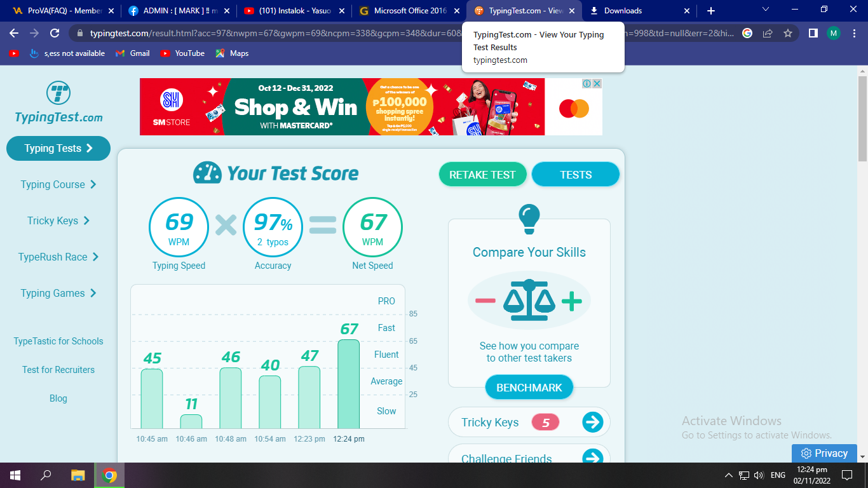Viewport: 868px width, 488px height.
Task: Open the volume control in system tray
Action: (759, 475)
